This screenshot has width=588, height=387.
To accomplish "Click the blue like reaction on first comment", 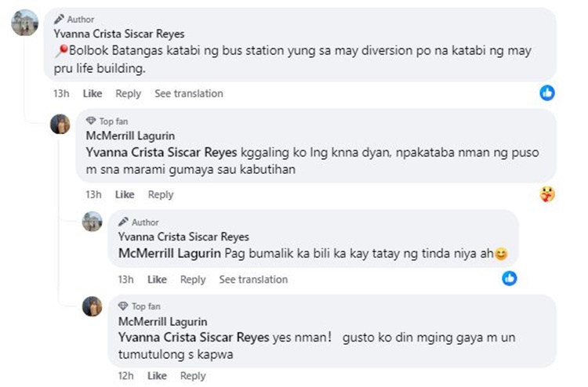I will point(547,93).
